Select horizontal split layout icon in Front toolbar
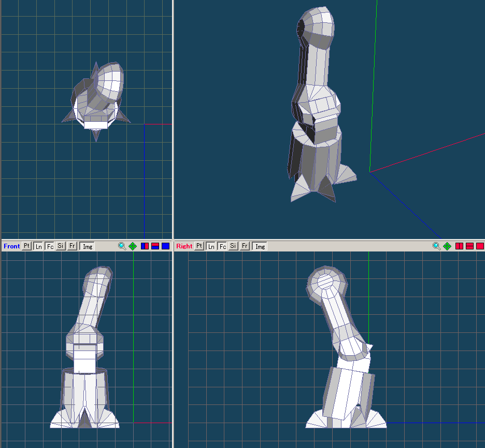 [155, 246]
